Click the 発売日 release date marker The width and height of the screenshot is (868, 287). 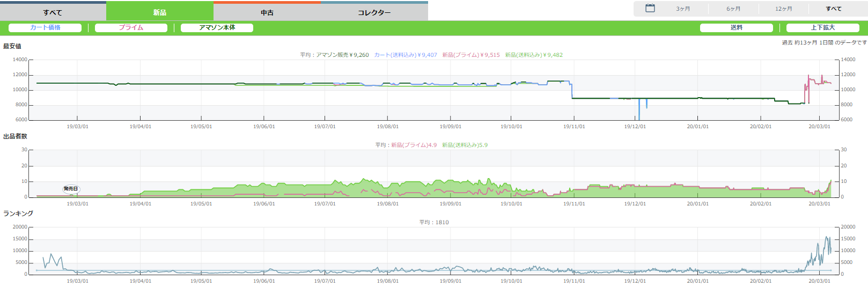(71, 189)
